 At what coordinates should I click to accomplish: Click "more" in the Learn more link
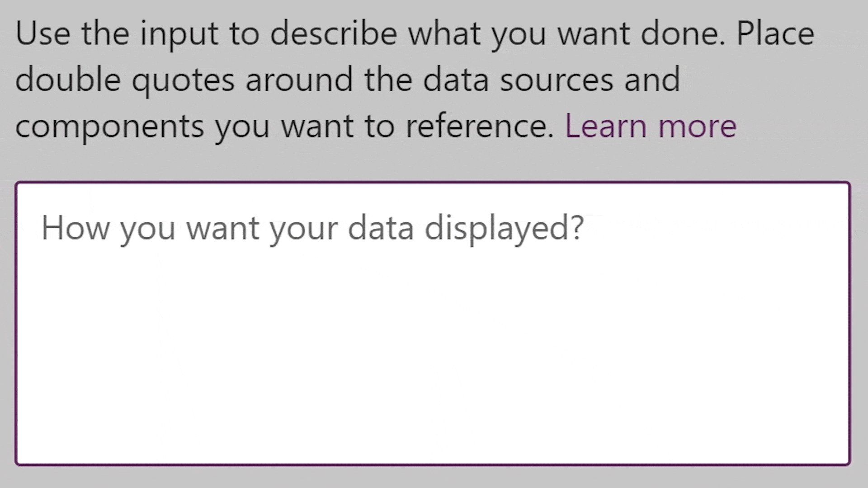click(x=697, y=126)
